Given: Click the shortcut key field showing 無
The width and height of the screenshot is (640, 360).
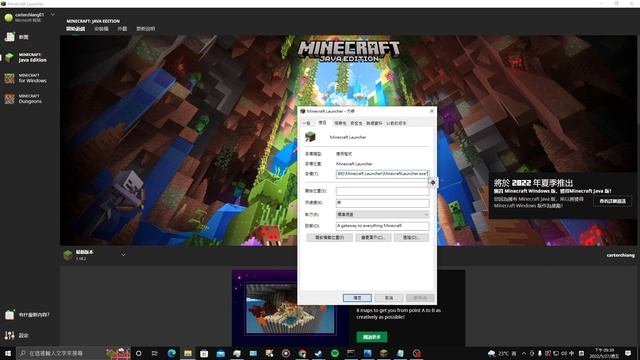Looking at the screenshot, I should click(x=382, y=202).
